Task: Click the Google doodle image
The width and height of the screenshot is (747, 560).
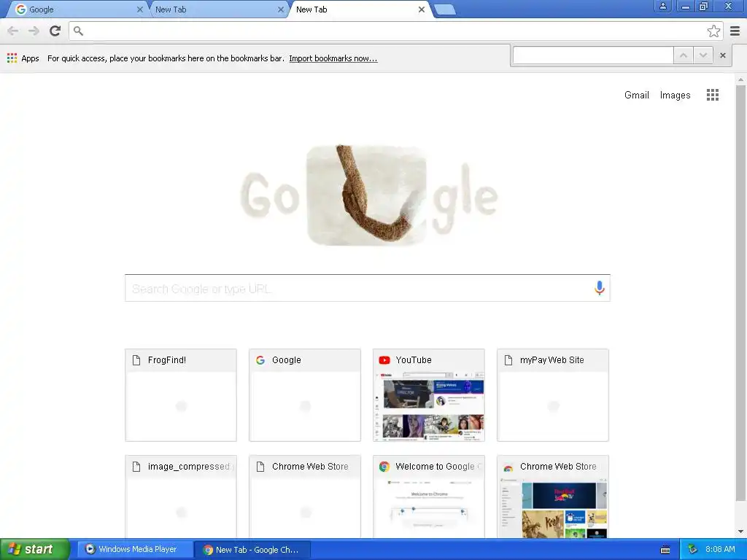Action: 369,195
